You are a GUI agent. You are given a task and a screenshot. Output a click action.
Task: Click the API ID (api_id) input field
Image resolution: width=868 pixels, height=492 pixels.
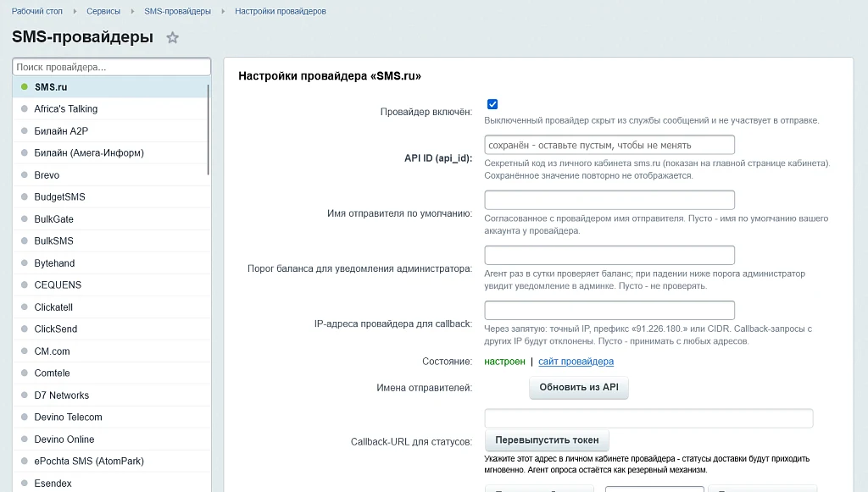(609, 145)
